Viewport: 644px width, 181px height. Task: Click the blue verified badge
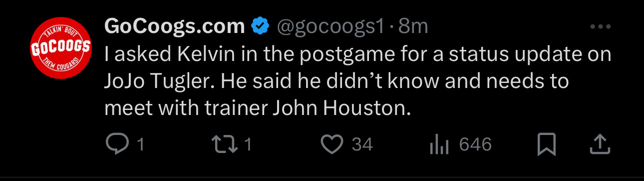260,26
